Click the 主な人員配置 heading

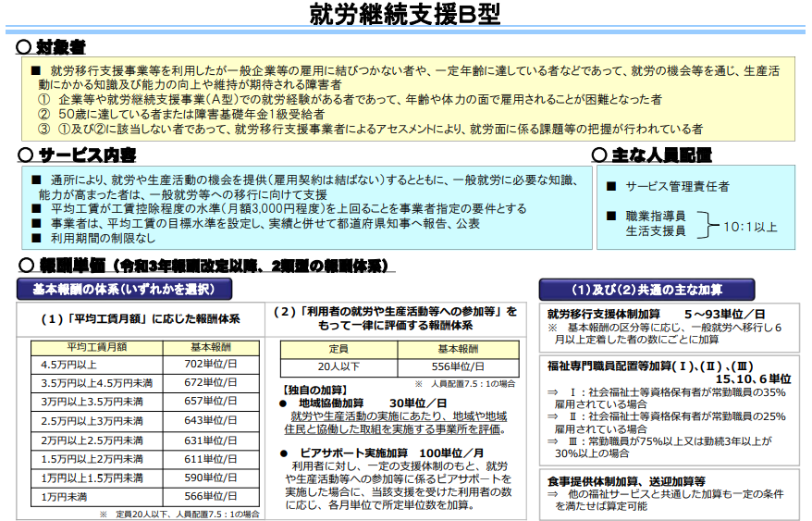(652, 155)
